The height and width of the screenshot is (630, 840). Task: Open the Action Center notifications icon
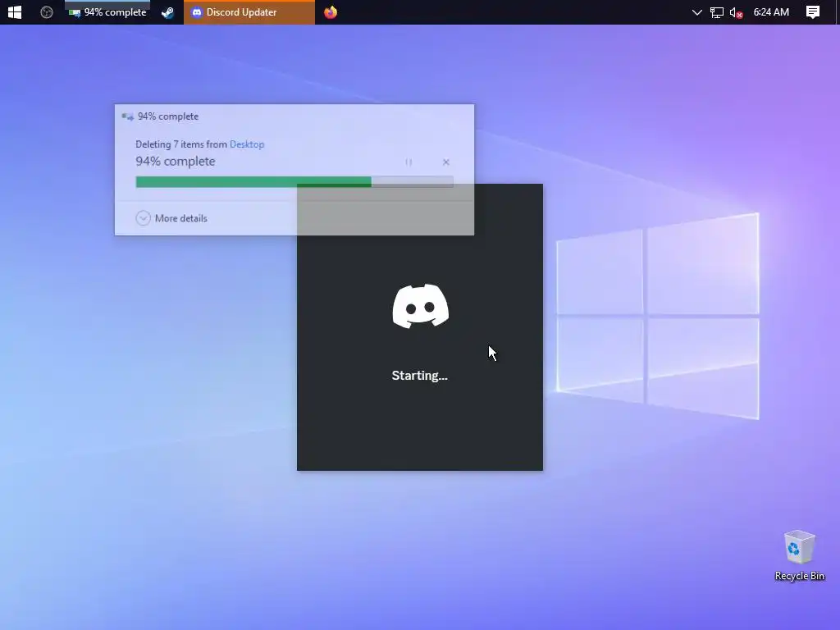click(x=813, y=11)
